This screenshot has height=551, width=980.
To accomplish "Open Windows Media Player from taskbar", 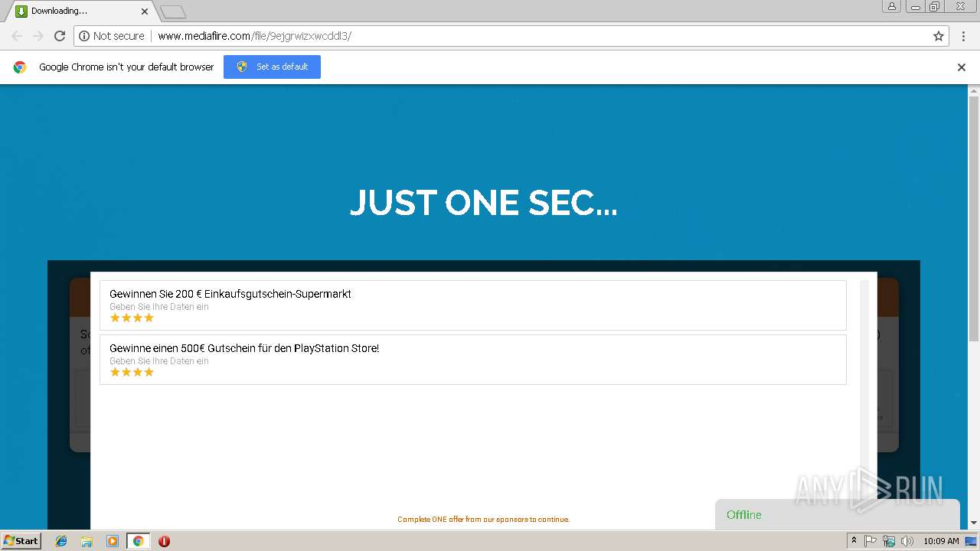I will (113, 541).
